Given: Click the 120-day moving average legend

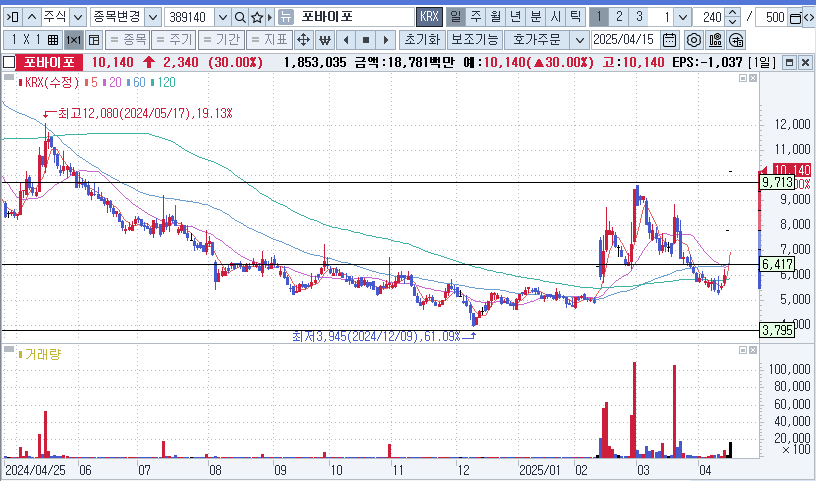Looking at the screenshot, I should click(x=163, y=82).
